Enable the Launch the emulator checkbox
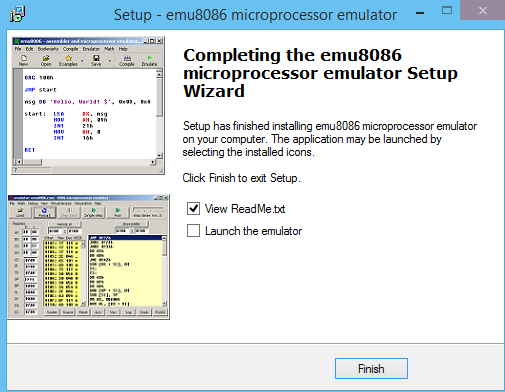The height and width of the screenshot is (392, 505). tap(193, 231)
